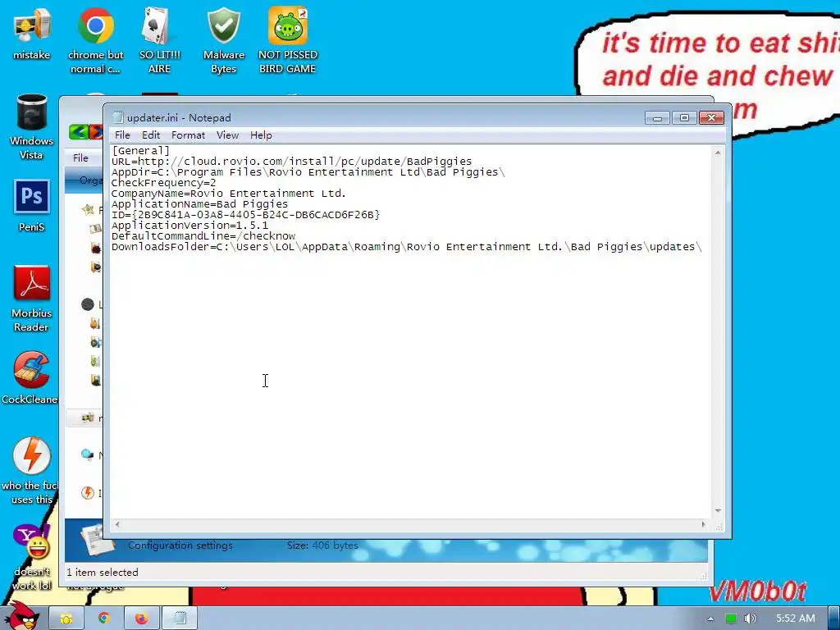Open the speaker volume tray icon

(750, 619)
